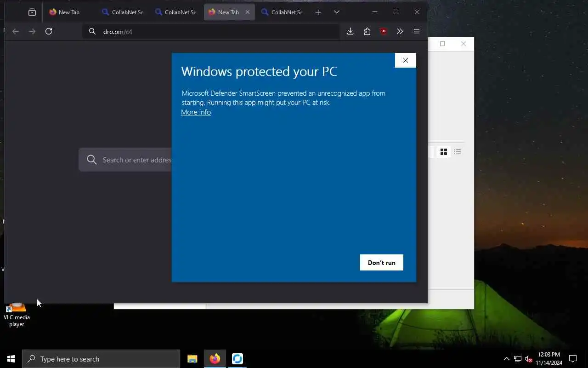Open the extensions puzzle icon
The image size is (588, 368).
367,31
